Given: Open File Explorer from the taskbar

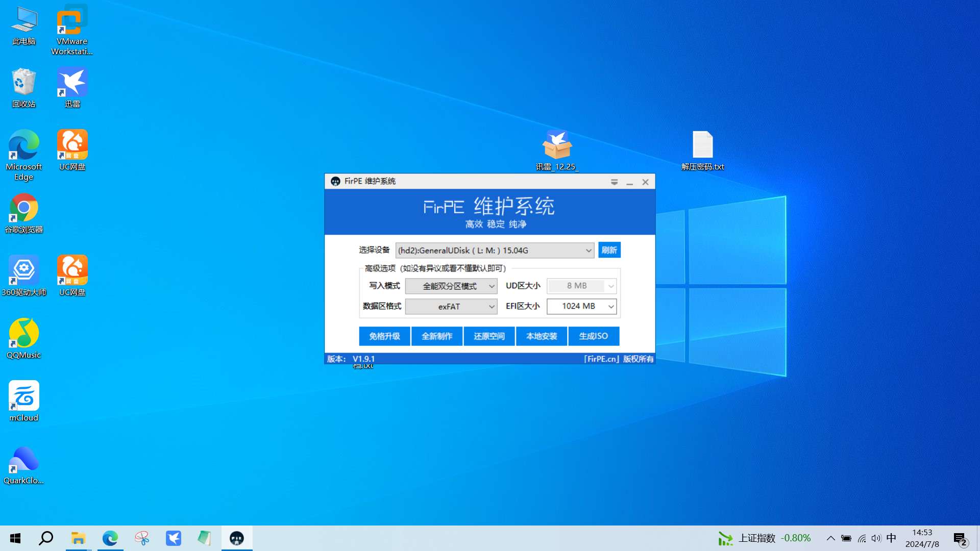Looking at the screenshot, I should pos(78,538).
